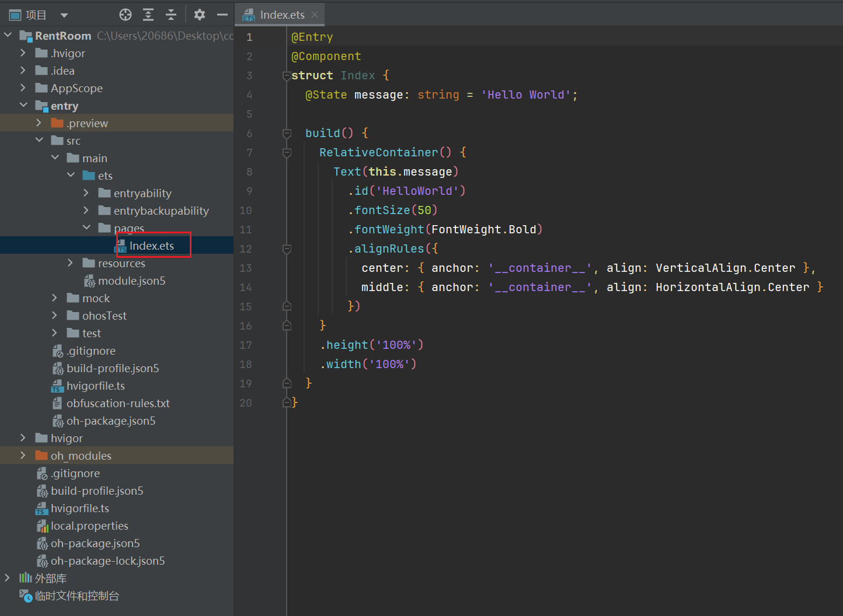Collapse the RentRoom project root chevron
Image resolution: width=843 pixels, height=616 pixels.
pyautogui.click(x=8, y=36)
